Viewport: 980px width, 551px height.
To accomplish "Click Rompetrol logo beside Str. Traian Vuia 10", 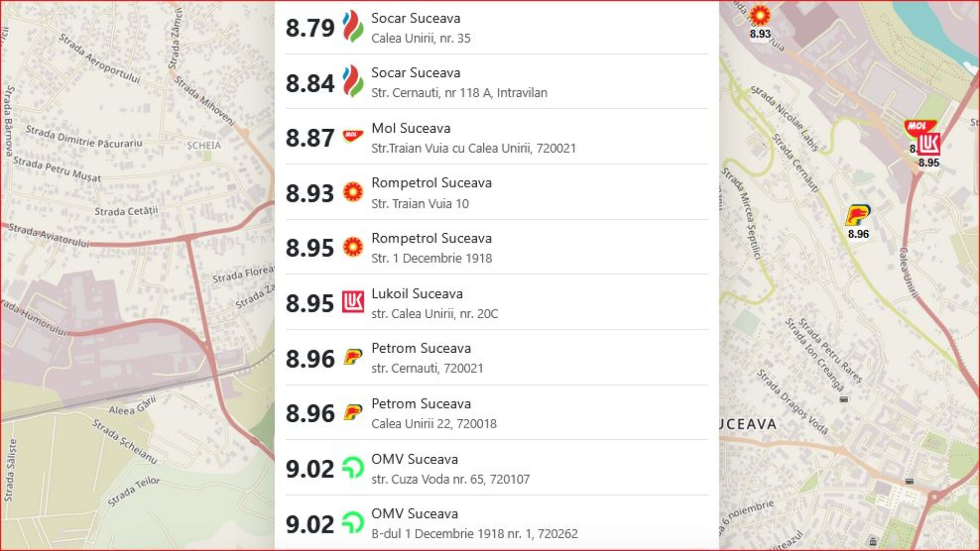I will pyautogui.click(x=353, y=192).
